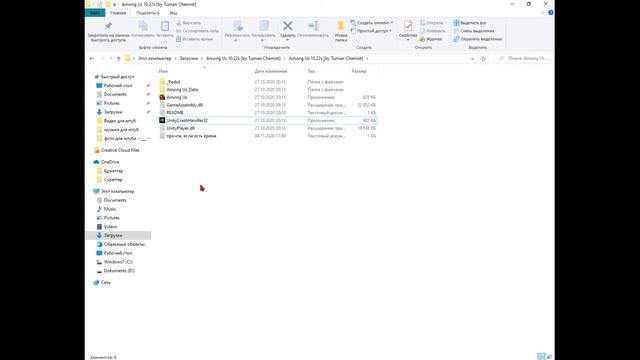Open the Copy to (Копировать в) menu
Image resolution: width=640 pixels, height=360 pixels.
pyautogui.click(x=264, y=30)
